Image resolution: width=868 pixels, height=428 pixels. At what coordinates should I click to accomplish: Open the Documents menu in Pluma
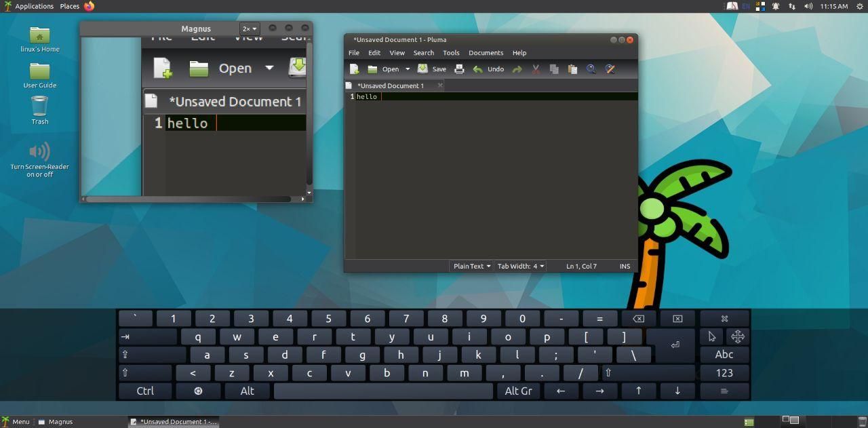[486, 52]
